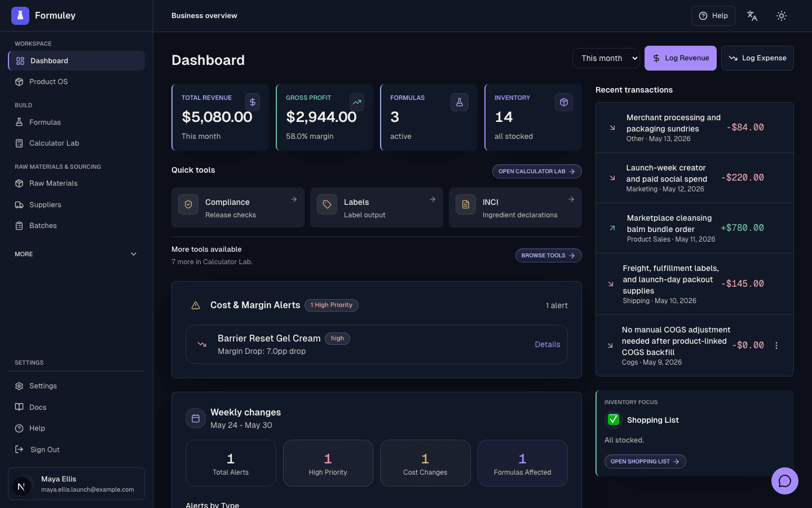The height and width of the screenshot is (508, 812).
Task: Click the Help button in top bar
Action: pyautogui.click(x=713, y=16)
